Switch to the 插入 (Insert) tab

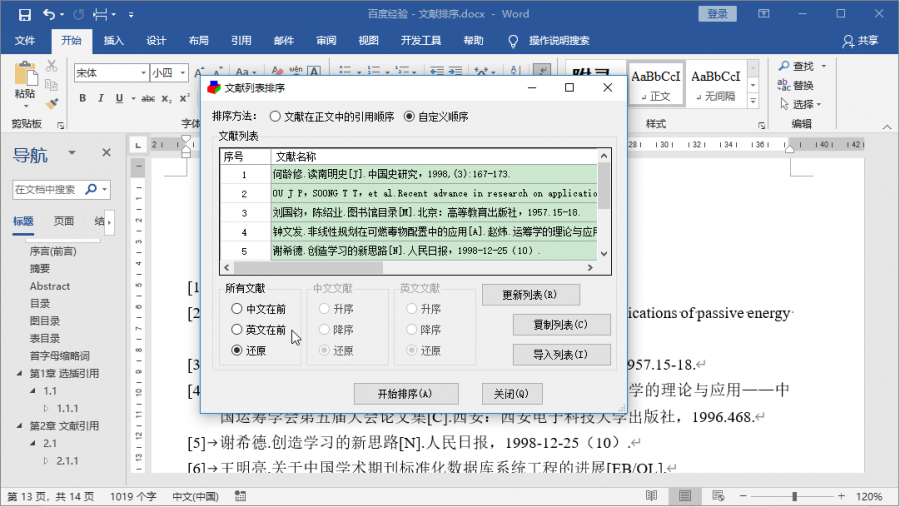pyautogui.click(x=114, y=41)
